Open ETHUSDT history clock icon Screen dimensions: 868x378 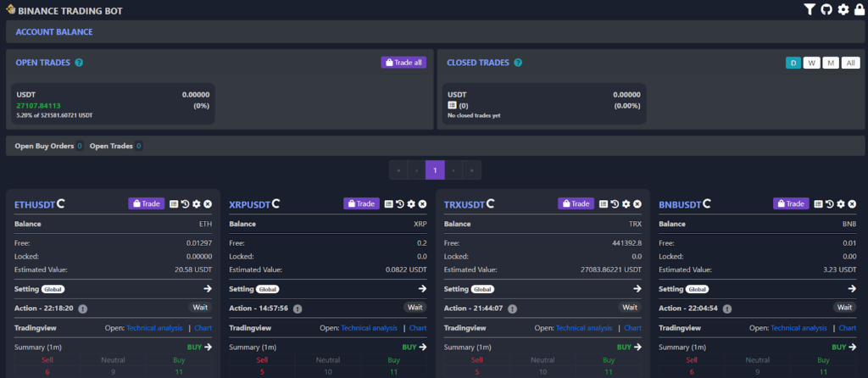186,203
